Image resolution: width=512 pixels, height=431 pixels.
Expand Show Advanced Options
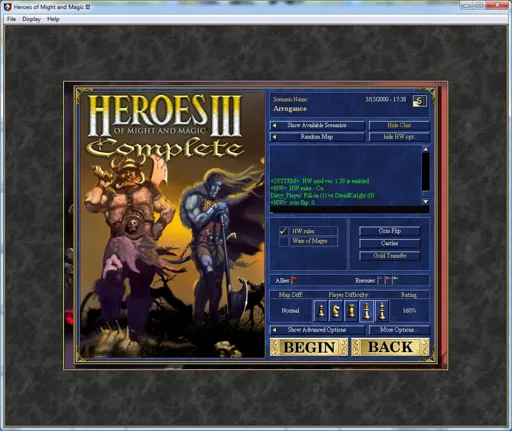(x=317, y=330)
